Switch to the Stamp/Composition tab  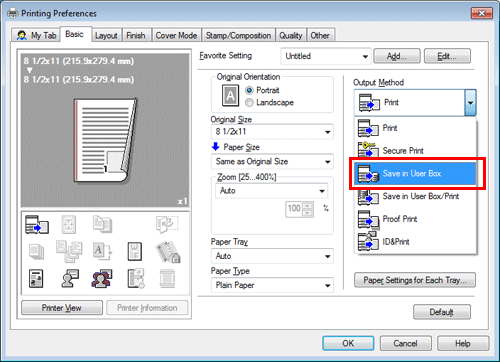238,35
